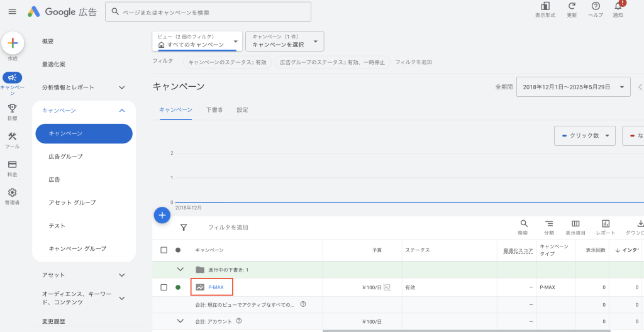Open the P-MAX campaign link
The width and height of the screenshot is (644, 332).
[216, 287]
